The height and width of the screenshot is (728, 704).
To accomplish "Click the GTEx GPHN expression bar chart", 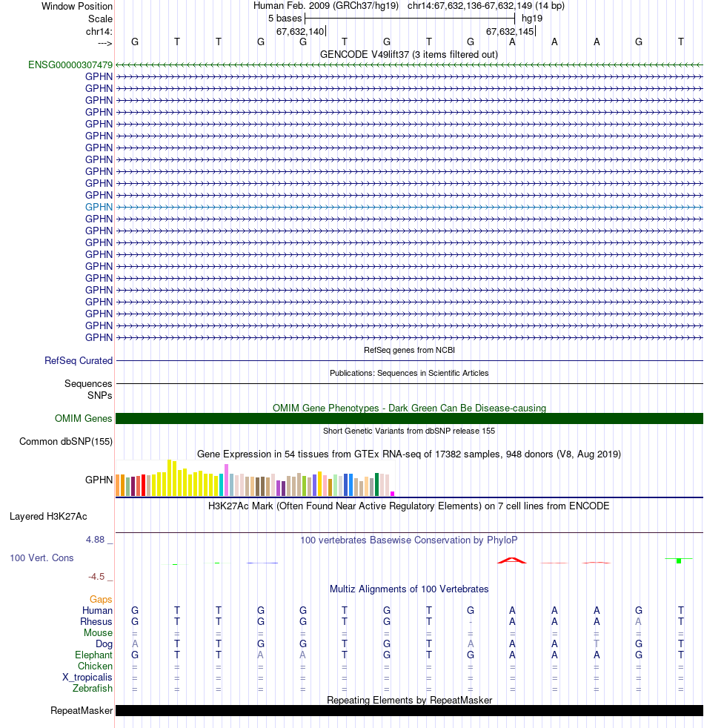I will (x=255, y=478).
